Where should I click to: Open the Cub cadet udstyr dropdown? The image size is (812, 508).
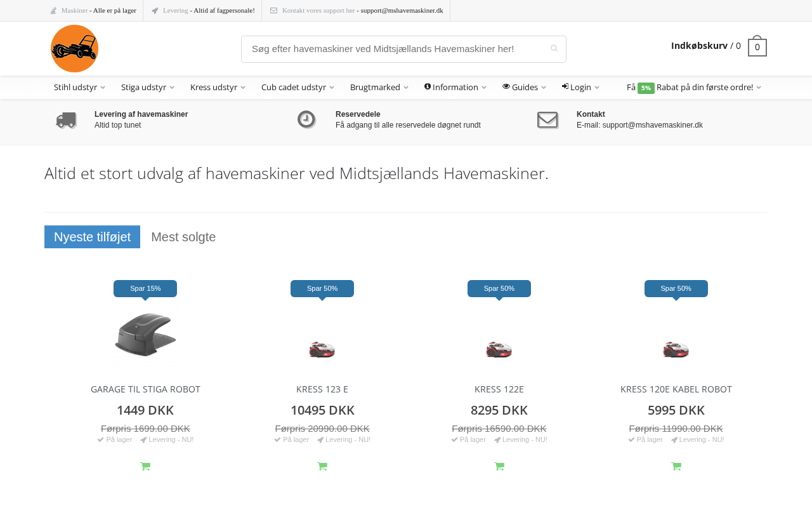pos(298,88)
